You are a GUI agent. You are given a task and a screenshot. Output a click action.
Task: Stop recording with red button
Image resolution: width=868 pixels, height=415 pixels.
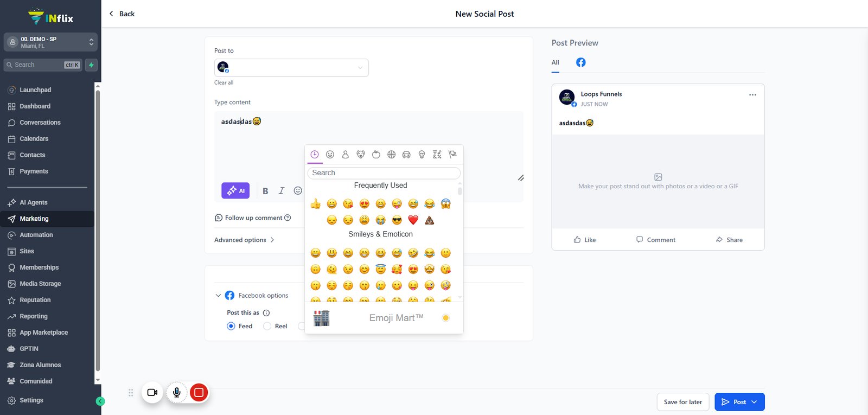199,392
